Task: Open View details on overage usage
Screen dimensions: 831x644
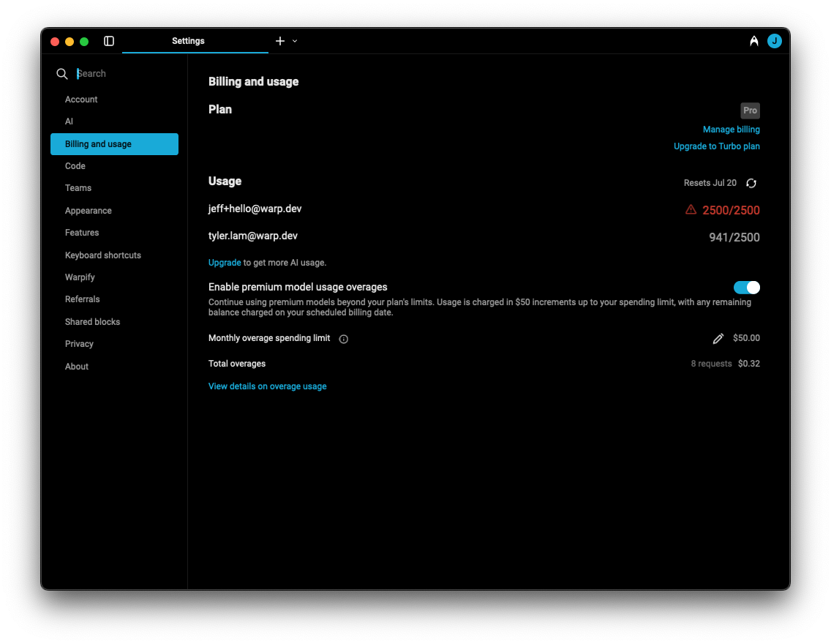Action: (267, 386)
